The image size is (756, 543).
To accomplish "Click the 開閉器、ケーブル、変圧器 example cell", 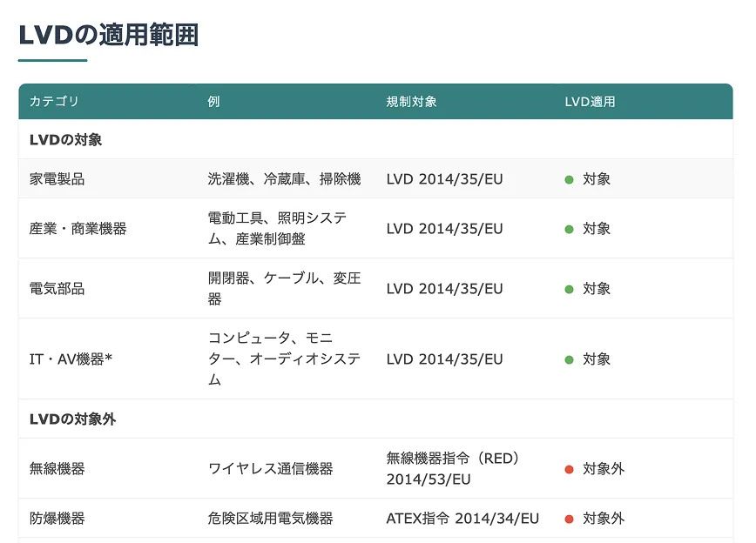I will (284, 289).
